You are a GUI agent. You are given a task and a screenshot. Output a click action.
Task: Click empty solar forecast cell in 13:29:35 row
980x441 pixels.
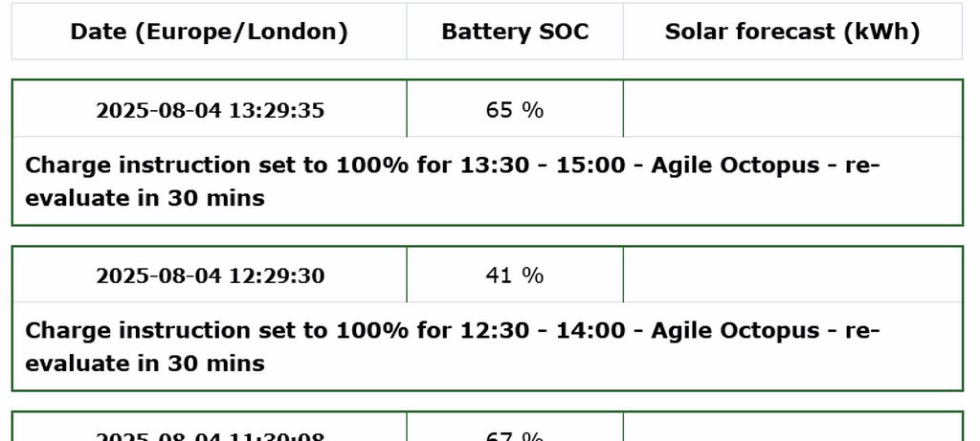[792, 110]
